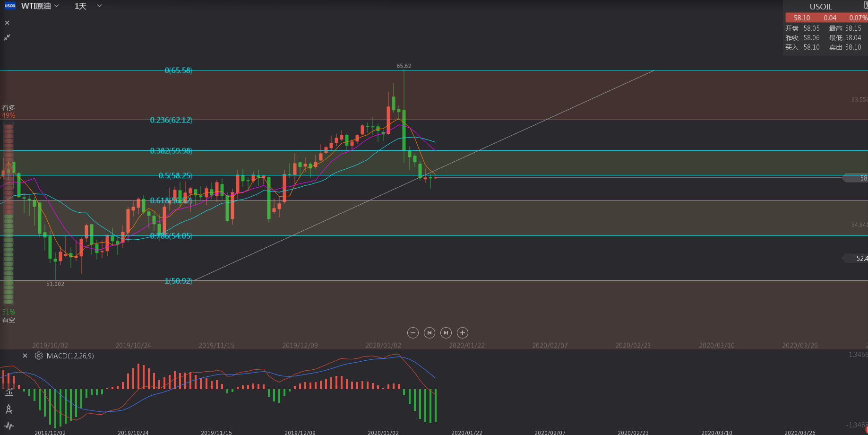Zoom in the chart with the plus button

pos(463,333)
